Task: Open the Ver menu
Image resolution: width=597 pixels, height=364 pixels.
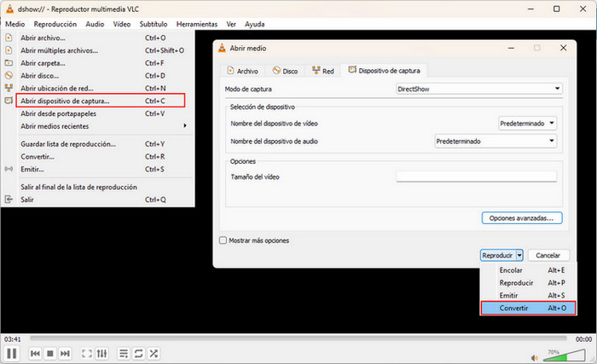Action: tap(231, 24)
